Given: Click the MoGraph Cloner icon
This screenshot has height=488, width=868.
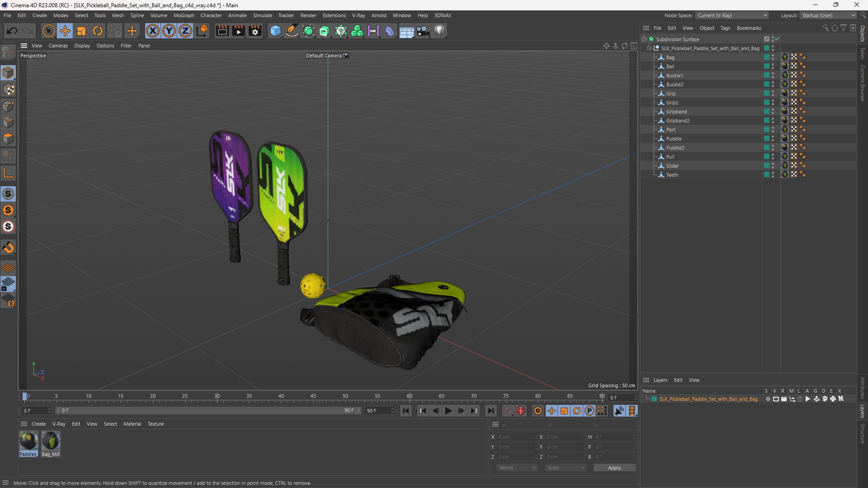Looking at the screenshot, I should point(357,31).
